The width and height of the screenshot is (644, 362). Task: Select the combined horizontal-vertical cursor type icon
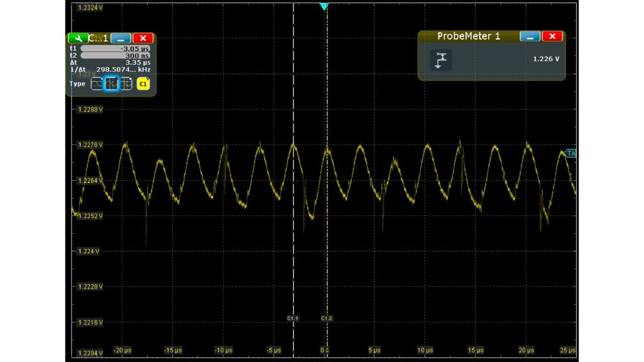pos(126,83)
